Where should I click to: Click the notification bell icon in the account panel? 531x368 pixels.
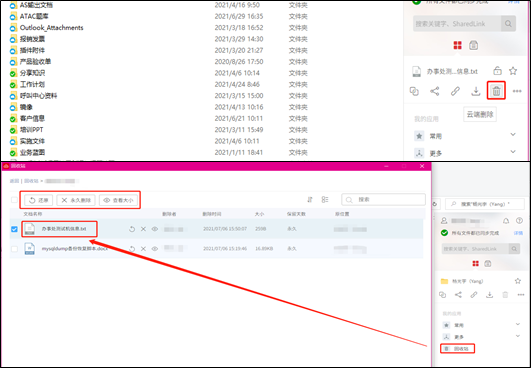[x=506, y=221]
